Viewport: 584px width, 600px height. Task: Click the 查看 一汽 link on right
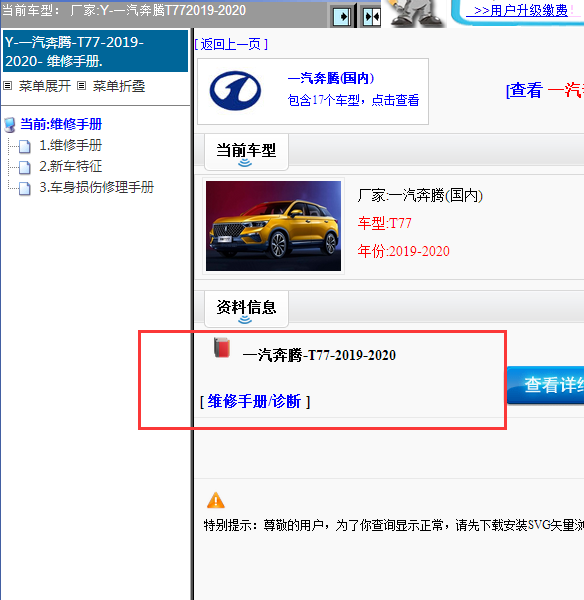pyautogui.click(x=545, y=91)
